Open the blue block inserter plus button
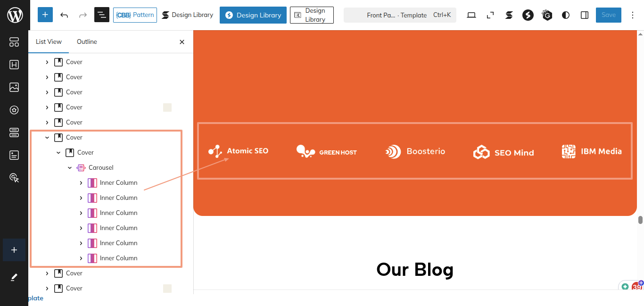Image resolution: width=644 pixels, height=306 pixels. [x=45, y=15]
